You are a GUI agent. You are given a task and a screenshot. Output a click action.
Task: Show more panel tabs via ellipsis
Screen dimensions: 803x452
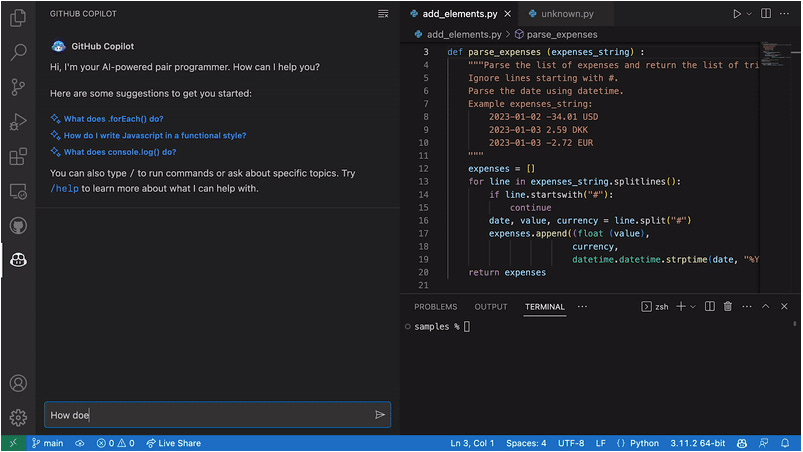pyautogui.click(x=582, y=307)
